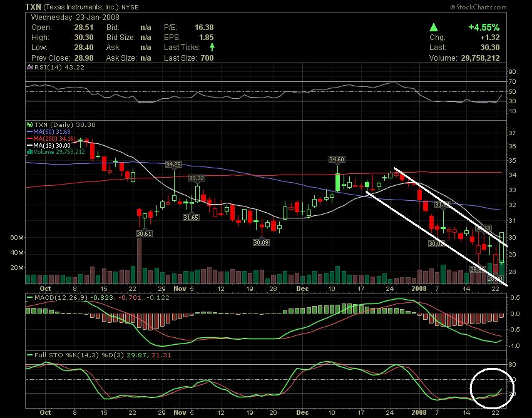This screenshot has width=532, height=418.
Task: Click the Nov label beneath the volume bars
Action: [x=180, y=288]
